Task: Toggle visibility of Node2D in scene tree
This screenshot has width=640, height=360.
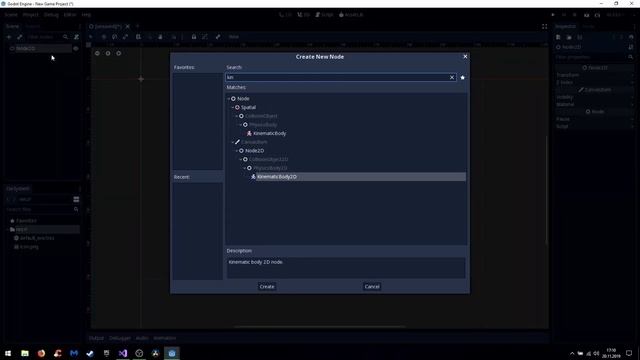Action: point(76,48)
